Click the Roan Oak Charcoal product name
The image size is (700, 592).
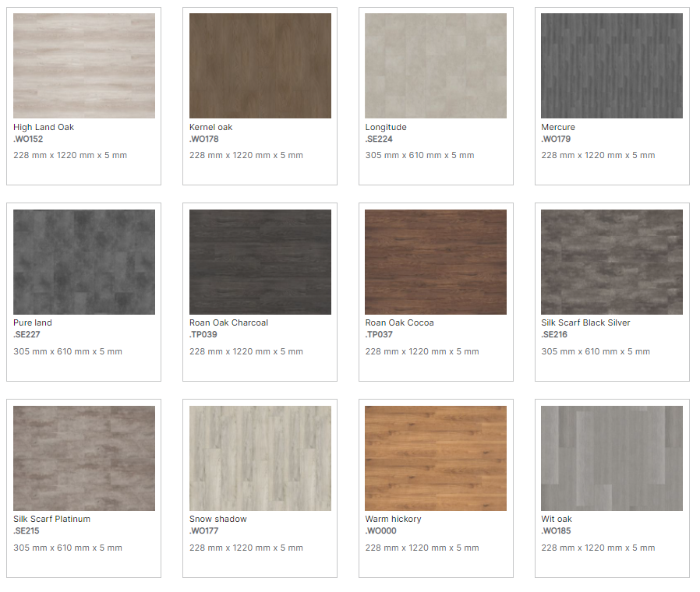coord(228,322)
